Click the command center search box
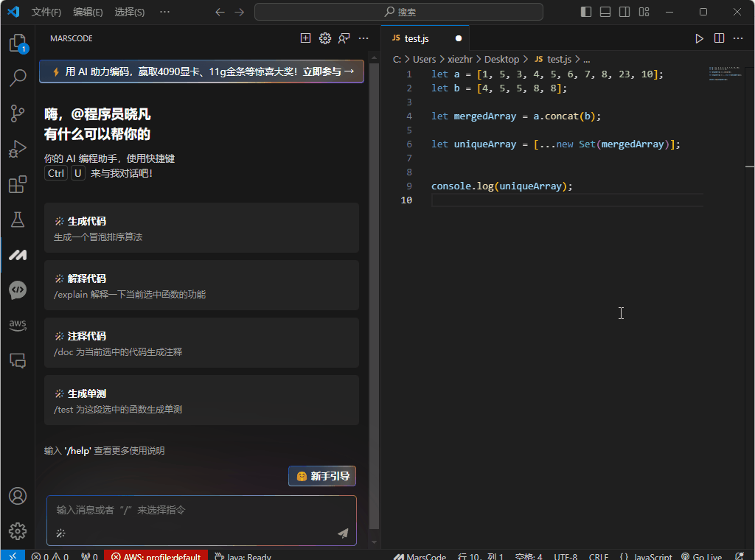 (399, 12)
